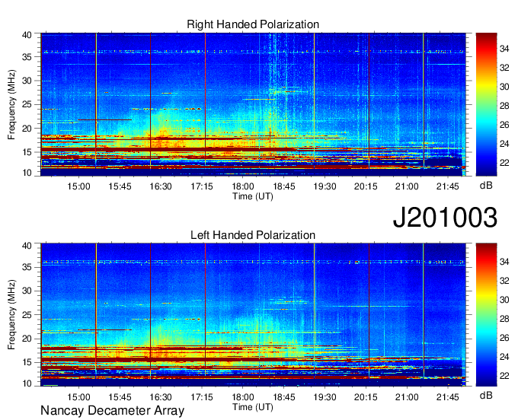The height and width of the screenshot is (420, 518).
Task: Click the 'Left Handed Polarization' title
Action: [253, 235]
